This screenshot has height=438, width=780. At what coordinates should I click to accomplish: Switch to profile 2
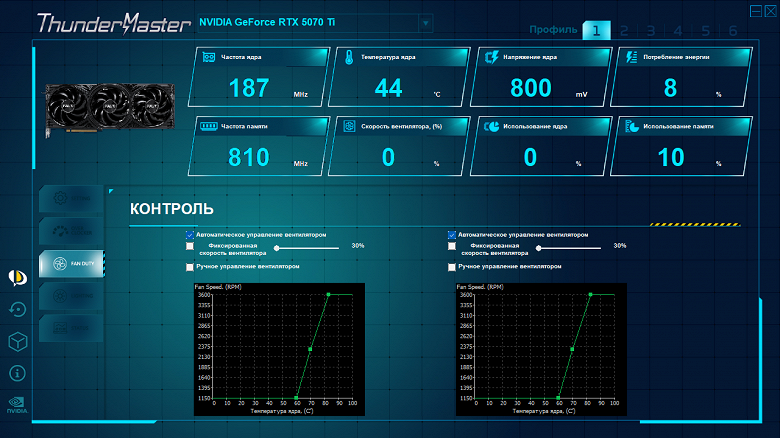click(x=624, y=31)
